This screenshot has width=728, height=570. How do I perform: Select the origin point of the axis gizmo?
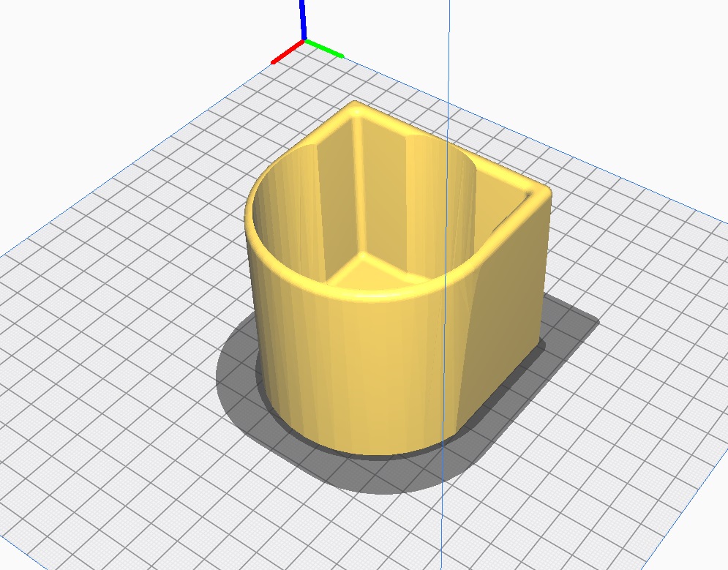[x=304, y=41]
